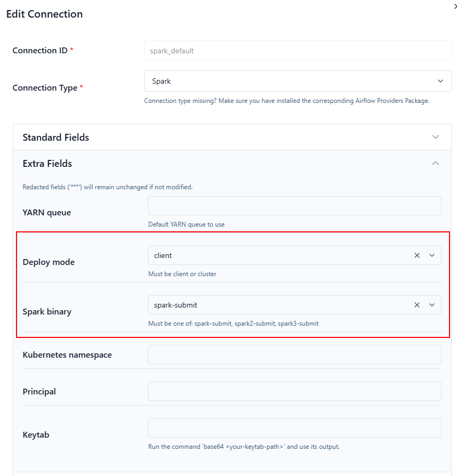The width and height of the screenshot is (457, 476).
Task: Click the Edit Connection title
Action: 44,14
